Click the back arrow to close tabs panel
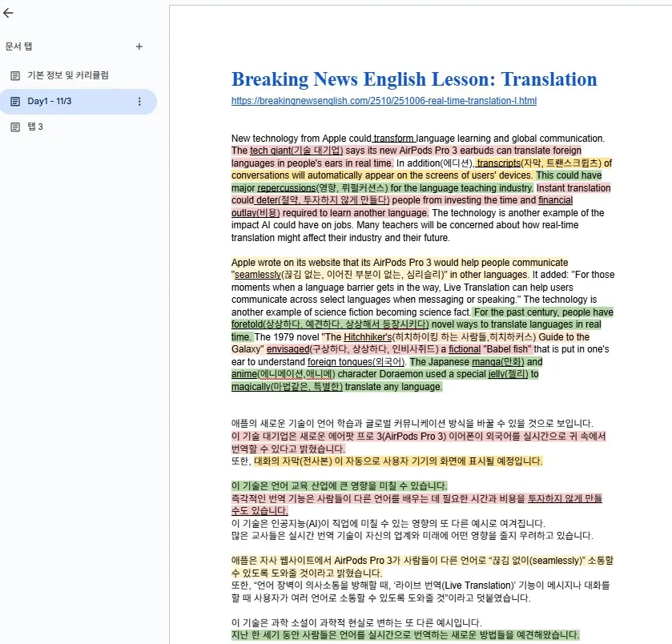 click(x=8, y=13)
